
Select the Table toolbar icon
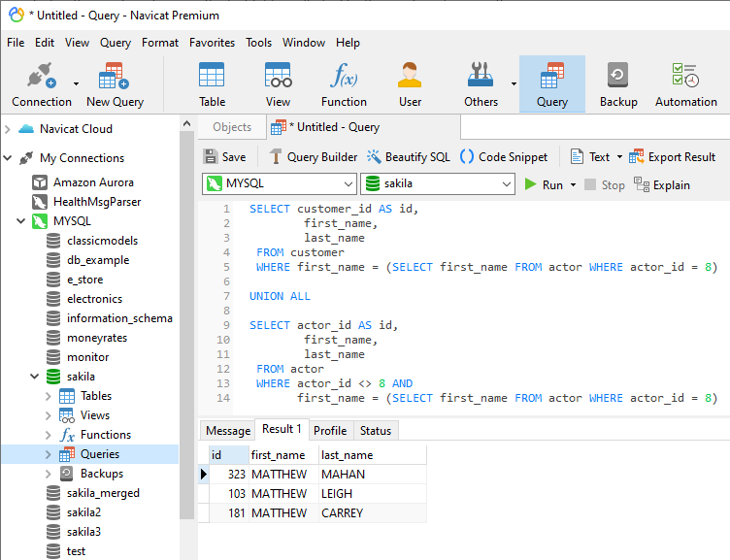pyautogui.click(x=212, y=84)
